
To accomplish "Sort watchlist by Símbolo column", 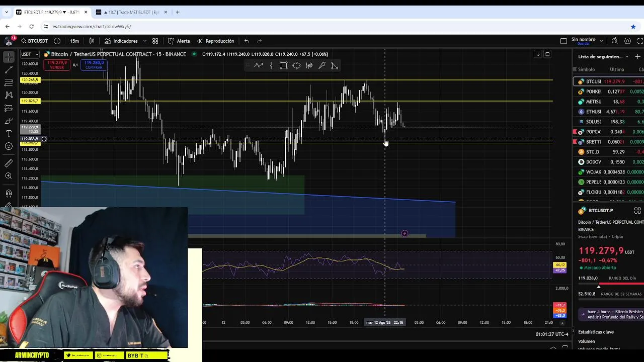I will pos(586,69).
